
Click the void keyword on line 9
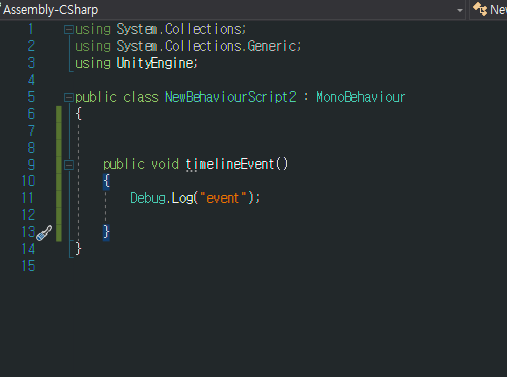tap(165, 164)
